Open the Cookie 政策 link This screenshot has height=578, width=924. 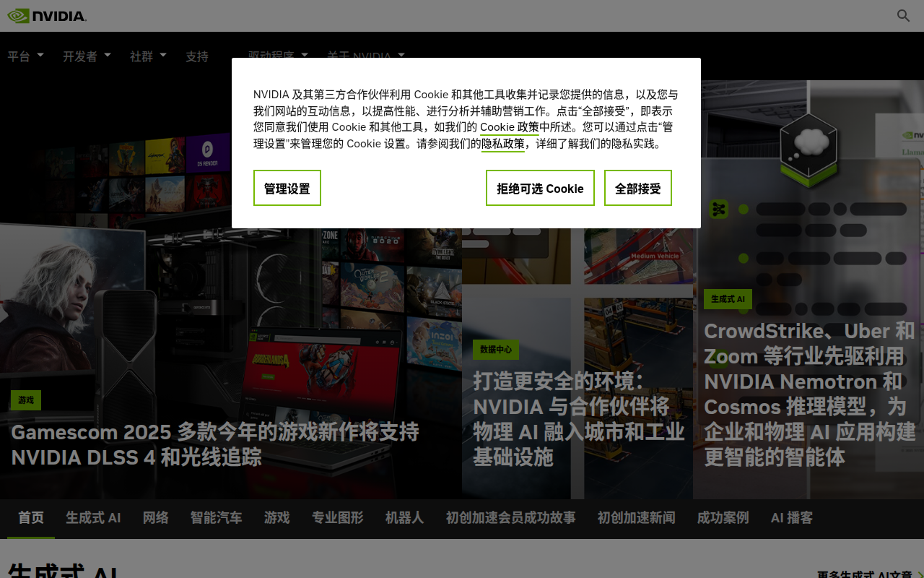510,127
